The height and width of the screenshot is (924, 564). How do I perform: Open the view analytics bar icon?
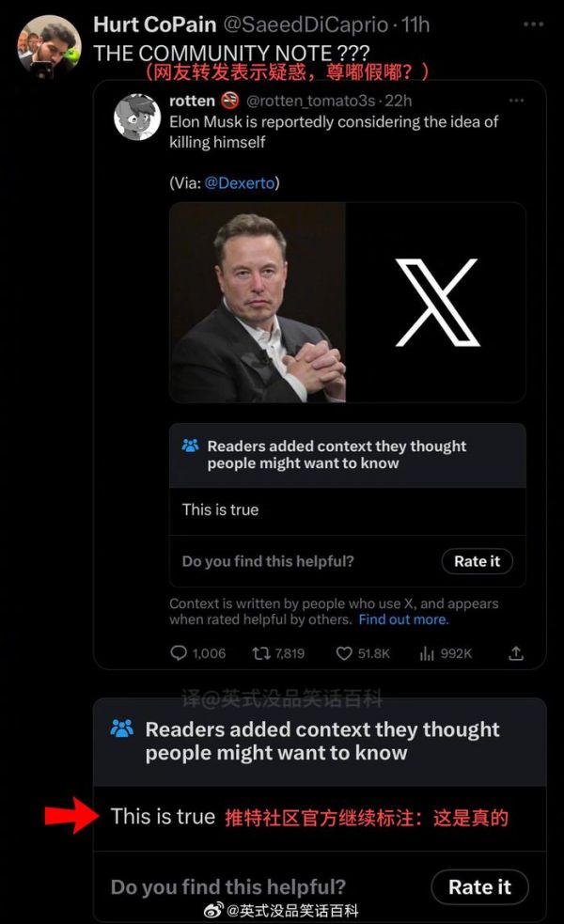426,653
